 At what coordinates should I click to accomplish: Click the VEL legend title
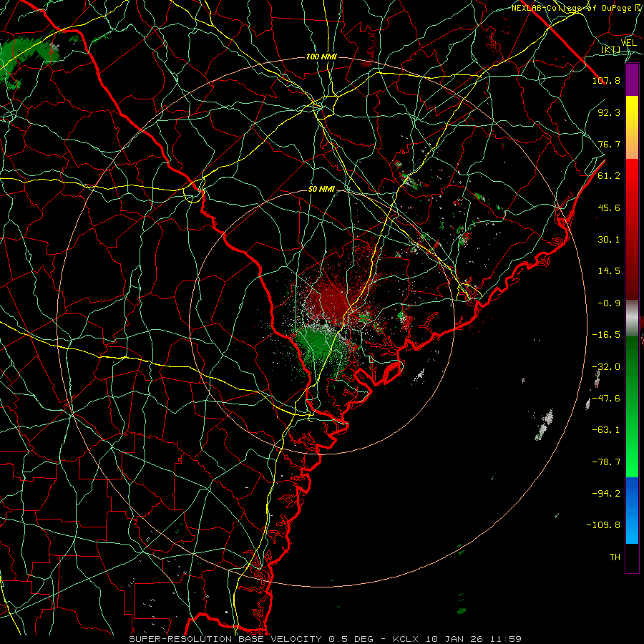628,43
